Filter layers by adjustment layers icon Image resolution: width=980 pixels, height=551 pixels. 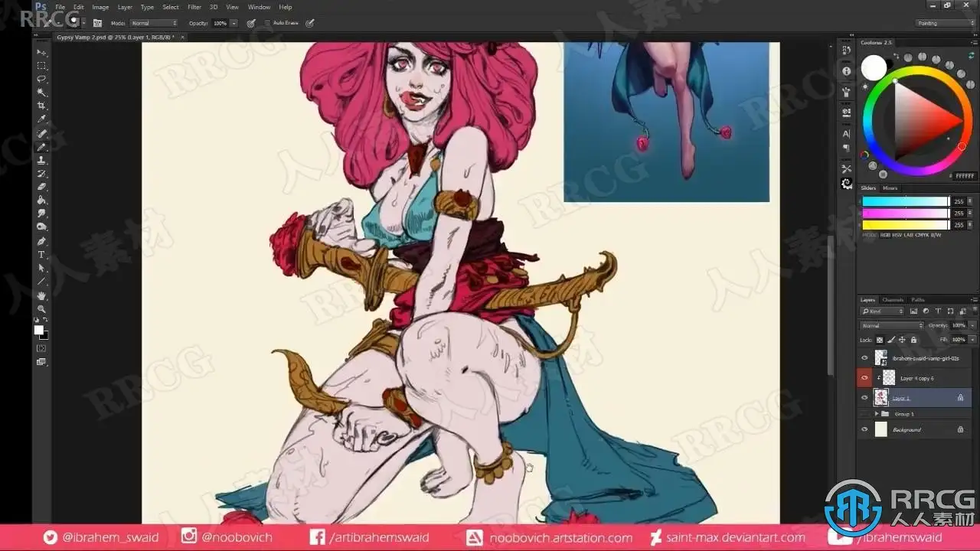point(926,311)
